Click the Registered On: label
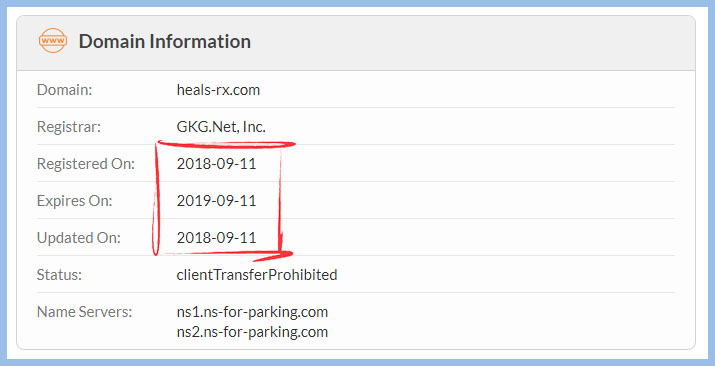Screen dimensions: 715x366 point(86,164)
